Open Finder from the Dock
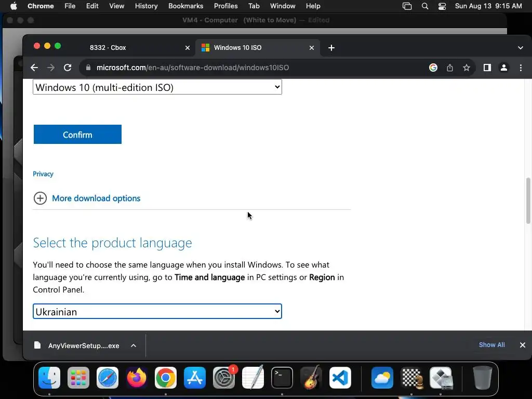 point(49,377)
